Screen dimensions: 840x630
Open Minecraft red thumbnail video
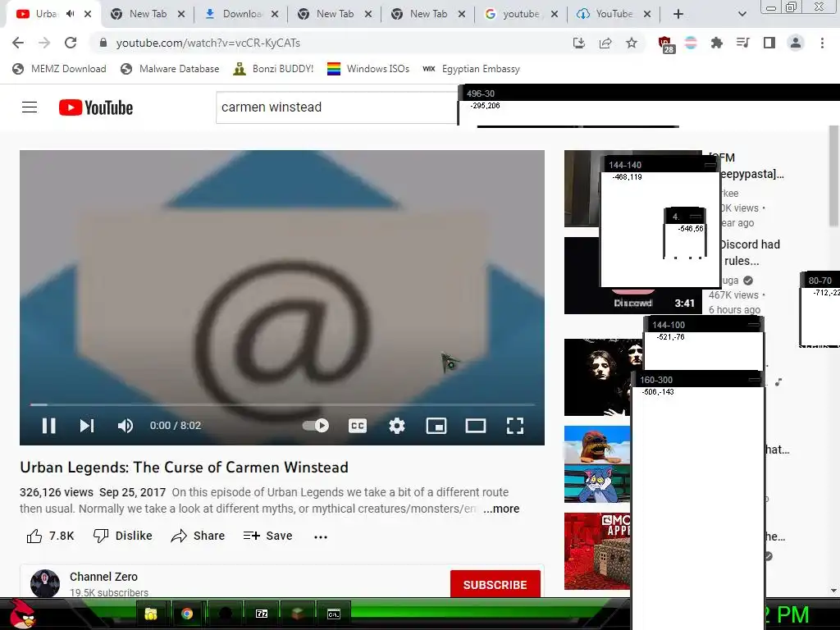point(597,550)
